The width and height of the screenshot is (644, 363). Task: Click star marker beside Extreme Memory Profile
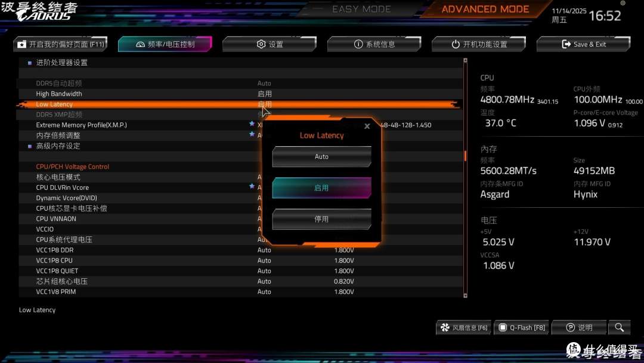click(252, 124)
